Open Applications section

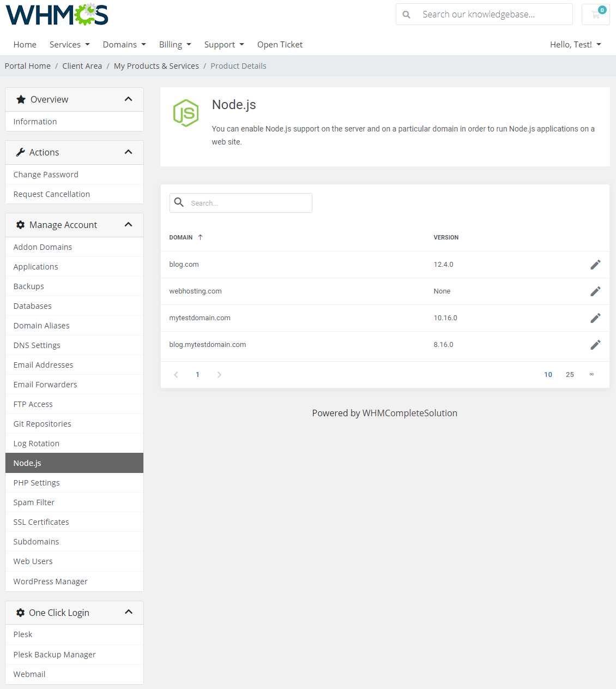click(74, 267)
